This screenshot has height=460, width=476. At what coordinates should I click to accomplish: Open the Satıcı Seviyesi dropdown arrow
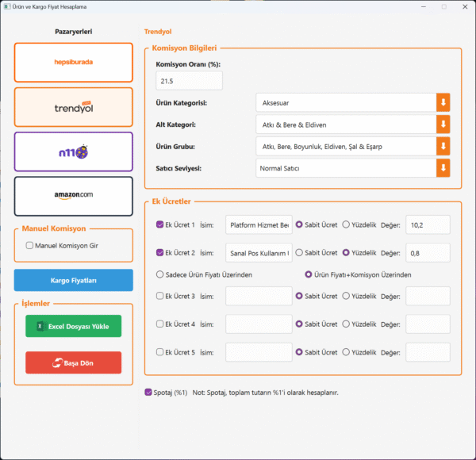(443, 168)
